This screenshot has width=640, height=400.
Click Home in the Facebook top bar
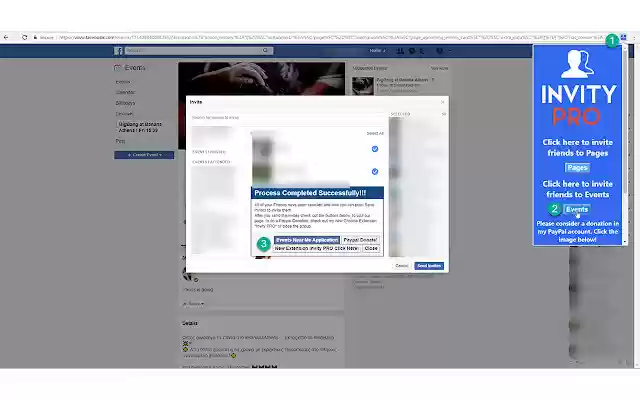point(376,51)
